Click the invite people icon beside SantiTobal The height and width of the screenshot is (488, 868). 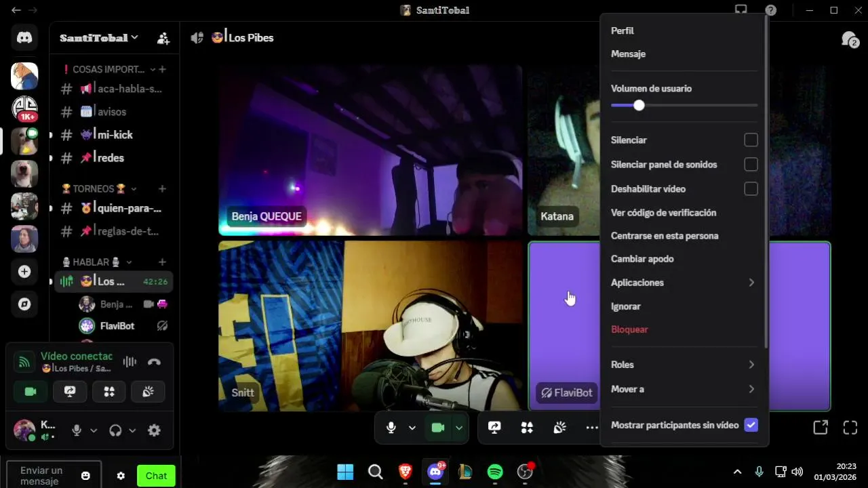pos(163,39)
